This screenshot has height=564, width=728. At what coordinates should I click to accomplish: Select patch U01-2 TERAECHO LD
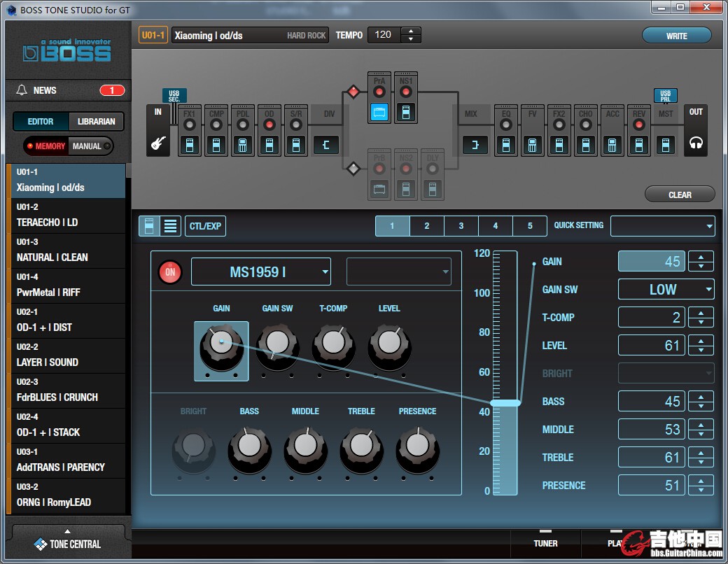(x=66, y=216)
